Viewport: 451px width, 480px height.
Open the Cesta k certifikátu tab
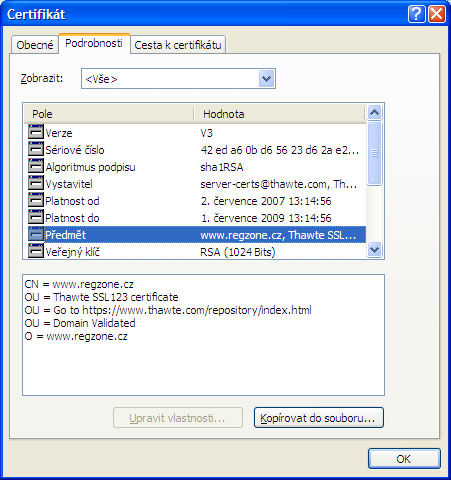(178, 45)
